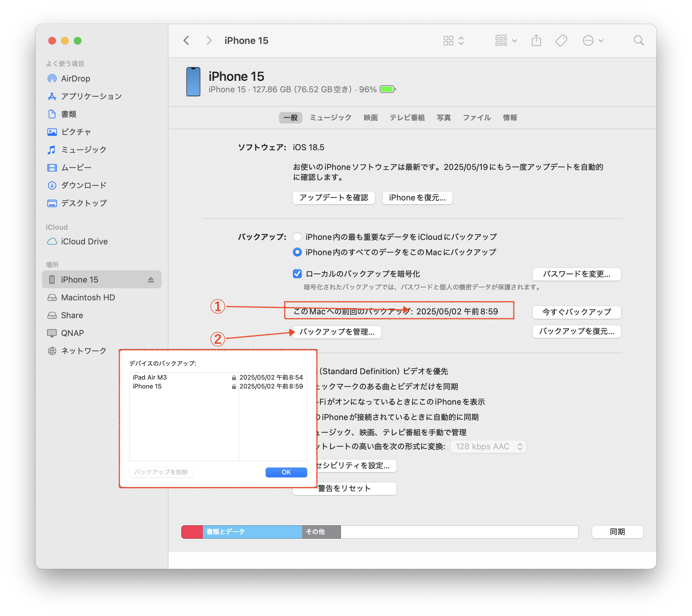Switch to the ミュージック tab
The width and height of the screenshot is (692, 616).
point(330,117)
